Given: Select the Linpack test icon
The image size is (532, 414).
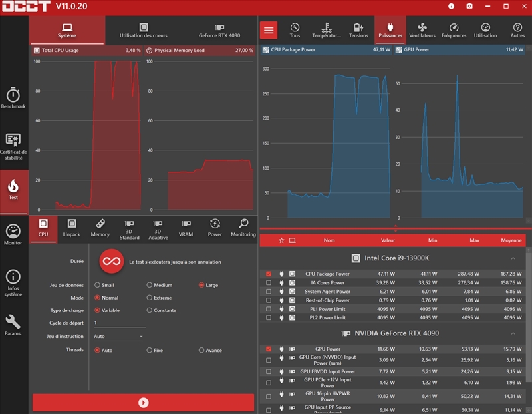Looking at the screenshot, I should (72, 227).
